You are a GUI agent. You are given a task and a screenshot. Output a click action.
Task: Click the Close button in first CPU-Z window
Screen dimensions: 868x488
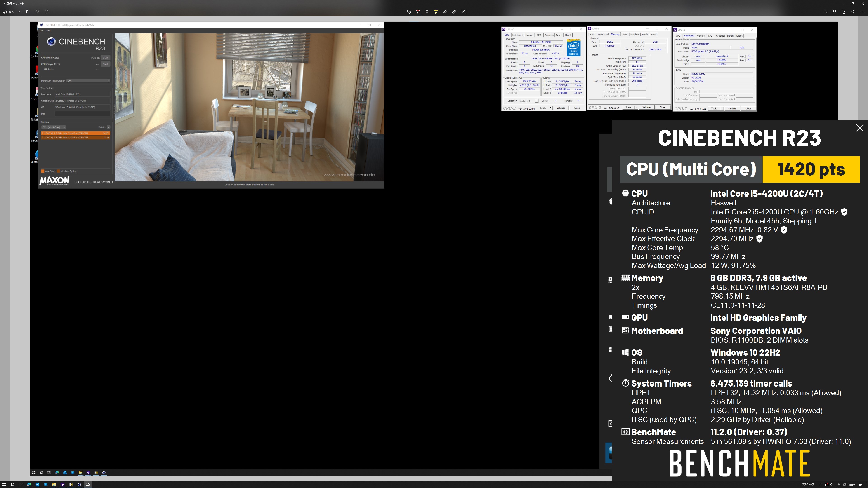[577, 108]
